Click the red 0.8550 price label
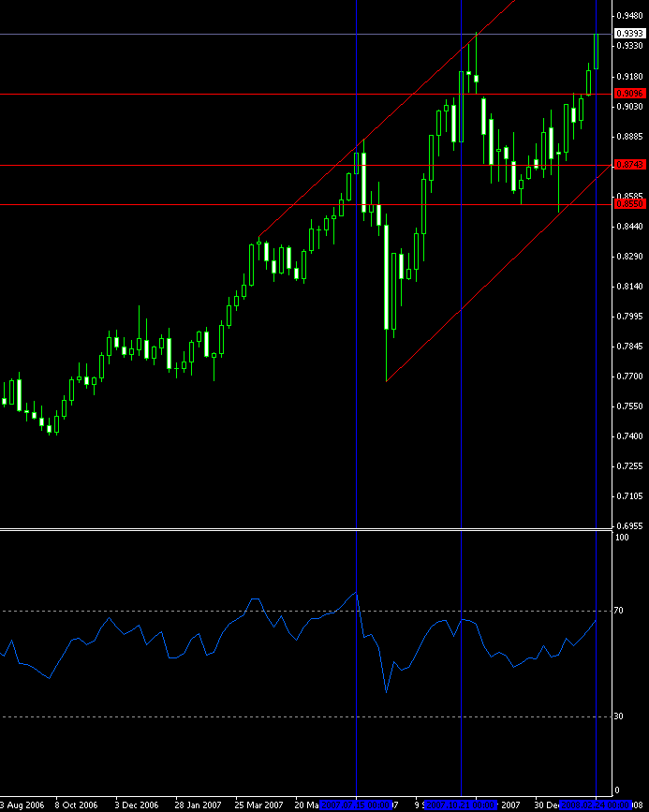 click(x=630, y=204)
